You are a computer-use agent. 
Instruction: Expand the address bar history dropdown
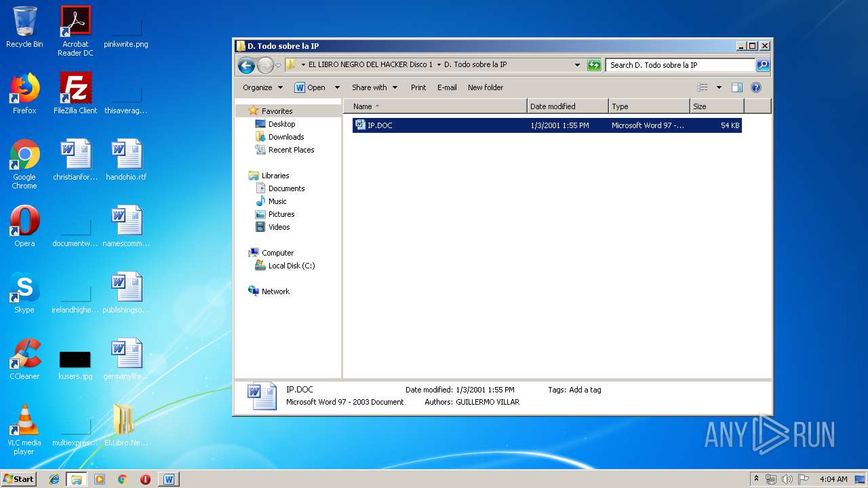point(577,65)
